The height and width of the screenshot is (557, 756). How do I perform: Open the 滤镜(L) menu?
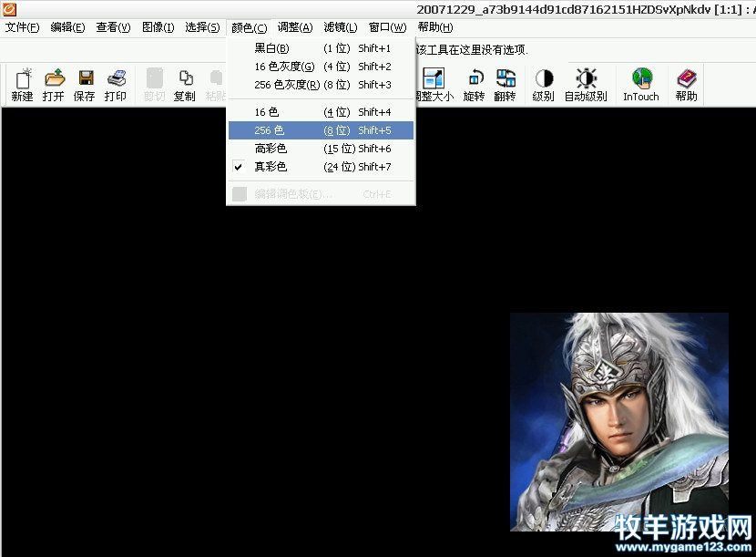click(x=341, y=27)
